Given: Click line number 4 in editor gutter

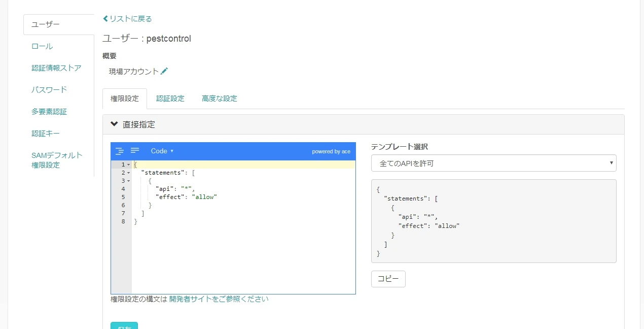Looking at the screenshot, I should [x=123, y=189].
